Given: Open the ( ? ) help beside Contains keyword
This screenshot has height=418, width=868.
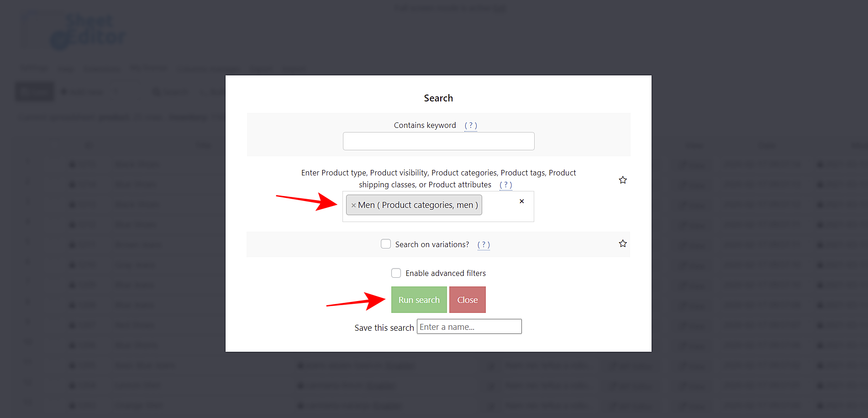Looking at the screenshot, I should coord(471,125).
